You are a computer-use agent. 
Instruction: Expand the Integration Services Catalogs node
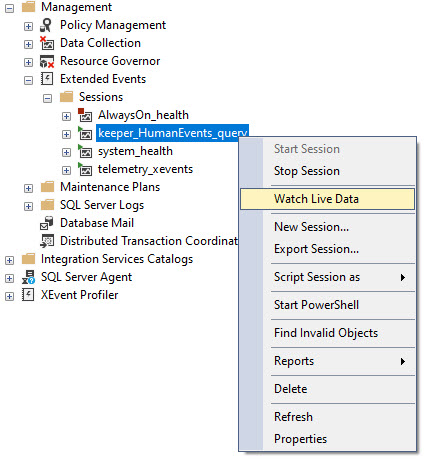coord(10,260)
